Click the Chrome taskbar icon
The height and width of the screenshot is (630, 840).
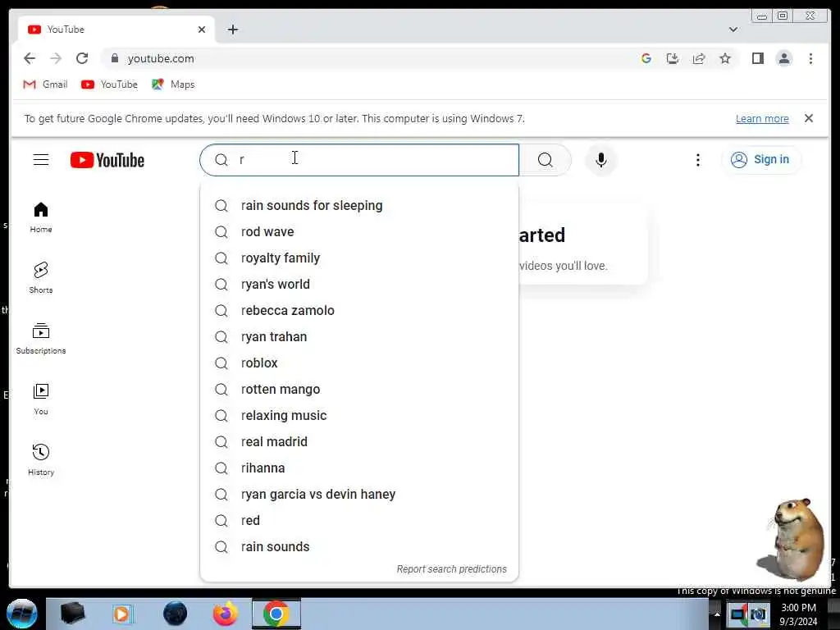[x=276, y=614]
